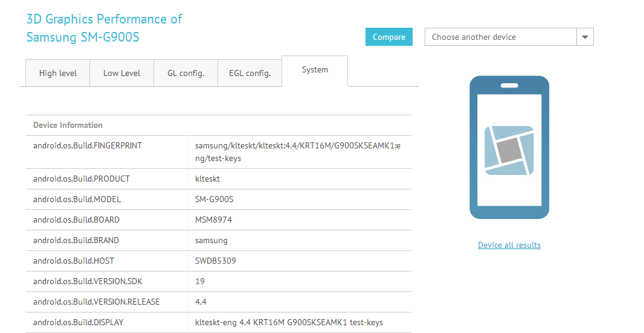Click android.os.Build.VERSION.SDK label

(x=88, y=281)
